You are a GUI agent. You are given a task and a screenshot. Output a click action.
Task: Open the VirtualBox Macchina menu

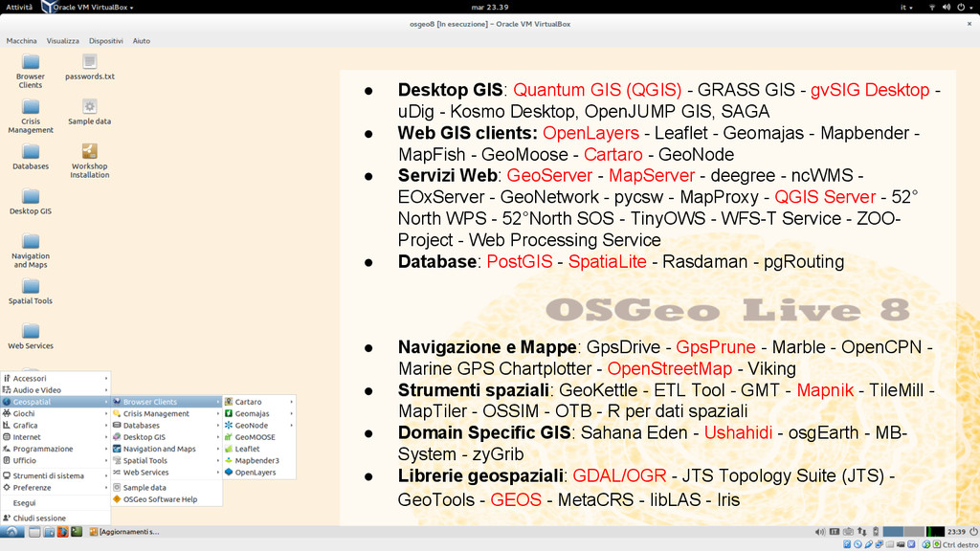pos(21,40)
